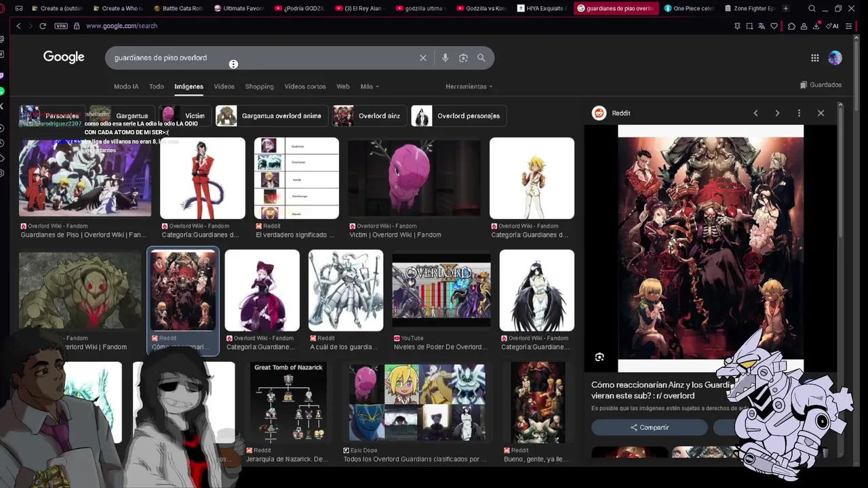Open the Google apps grid
868x488 pixels.
tap(815, 58)
